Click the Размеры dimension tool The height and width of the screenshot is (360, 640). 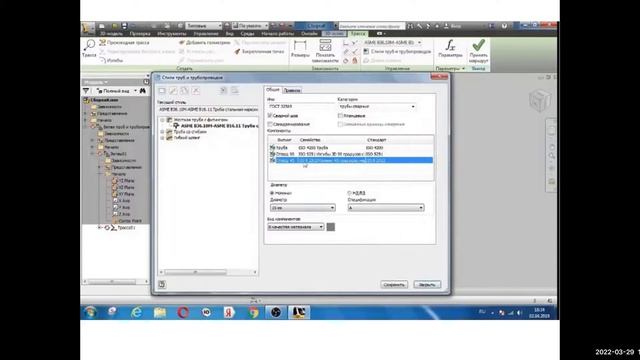(300, 50)
